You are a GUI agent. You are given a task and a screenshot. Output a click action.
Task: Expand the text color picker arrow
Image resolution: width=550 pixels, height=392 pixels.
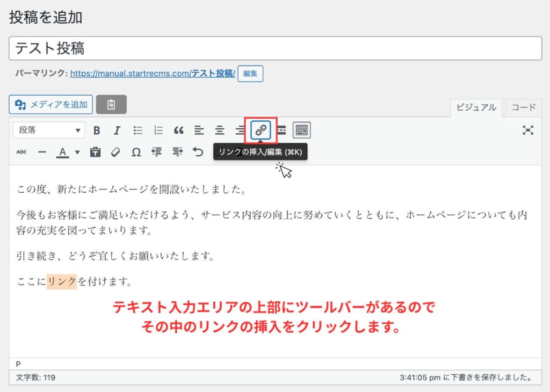pos(77,152)
